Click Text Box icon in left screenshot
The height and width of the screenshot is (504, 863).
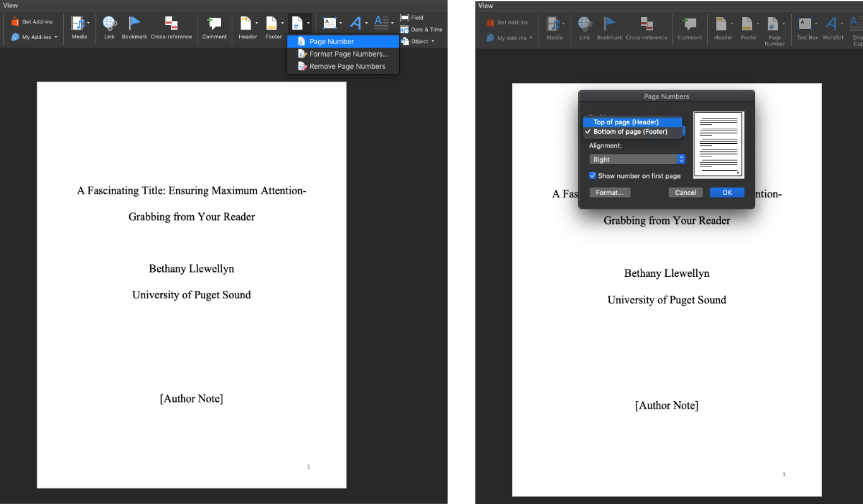point(330,23)
